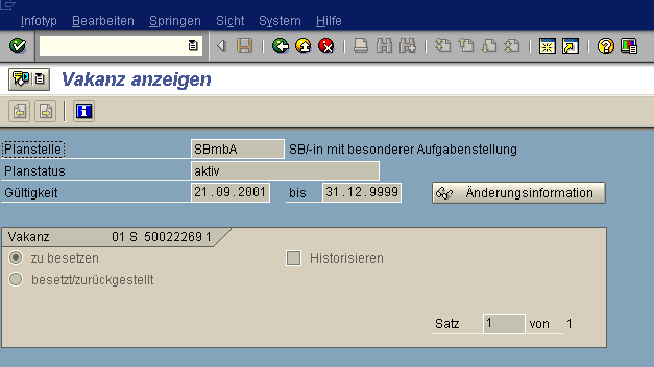Click the text 'SB/-in mit besonderer Aufgabenstellung'
The width and height of the screenshot is (654, 367).
(403, 149)
